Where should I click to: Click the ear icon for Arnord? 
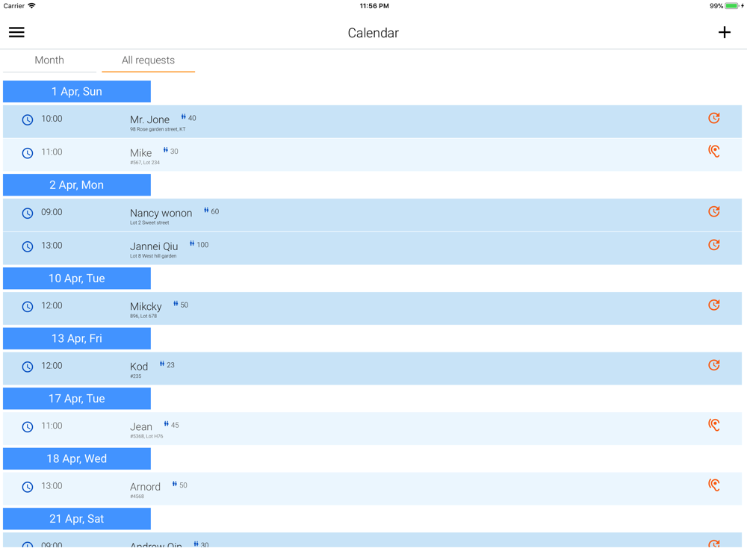pyautogui.click(x=713, y=485)
